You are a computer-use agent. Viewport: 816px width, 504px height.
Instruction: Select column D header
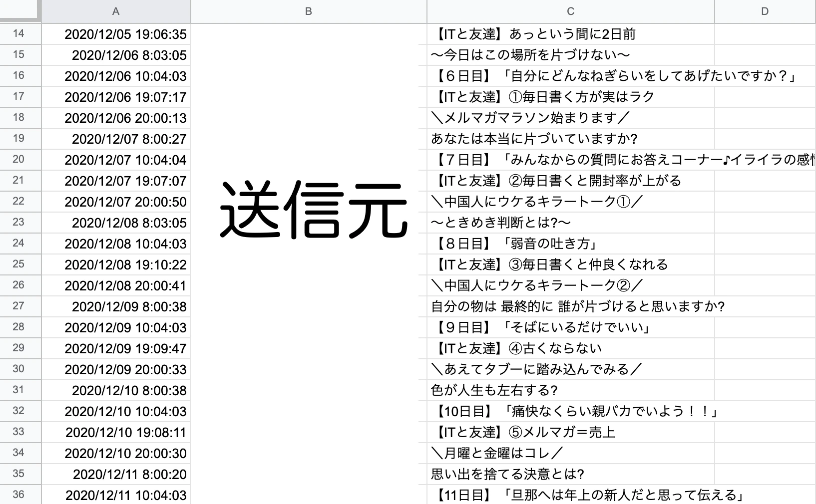pyautogui.click(x=765, y=11)
